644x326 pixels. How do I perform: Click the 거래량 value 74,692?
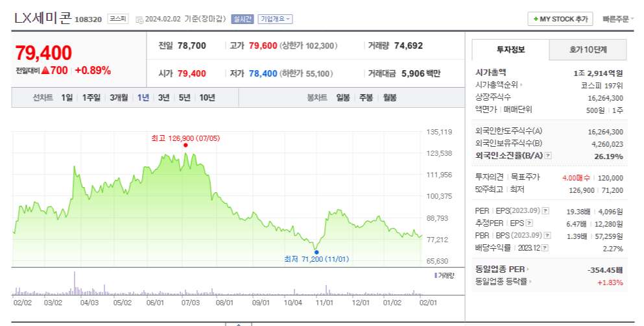click(x=408, y=46)
